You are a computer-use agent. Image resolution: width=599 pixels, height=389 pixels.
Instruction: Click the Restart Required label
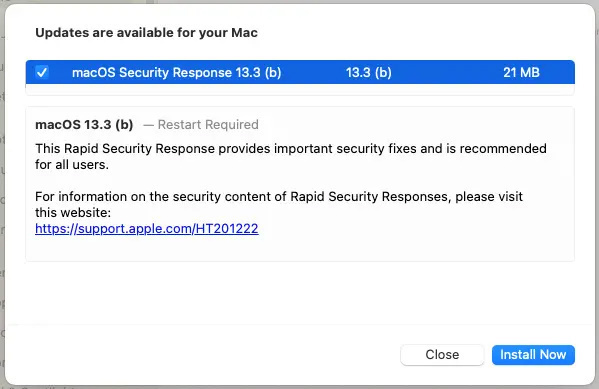tap(208, 125)
